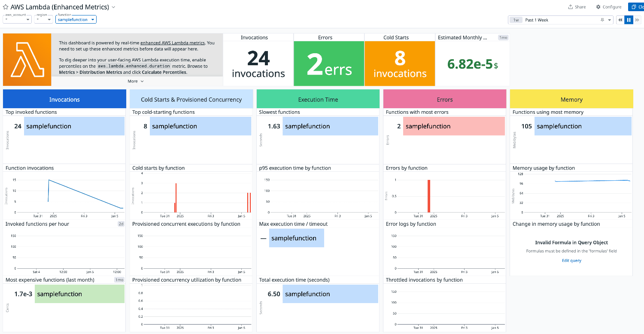644x334 pixels.
Task: Select the Cold Starts & Provisioned Concurrency header
Action: 191,99
